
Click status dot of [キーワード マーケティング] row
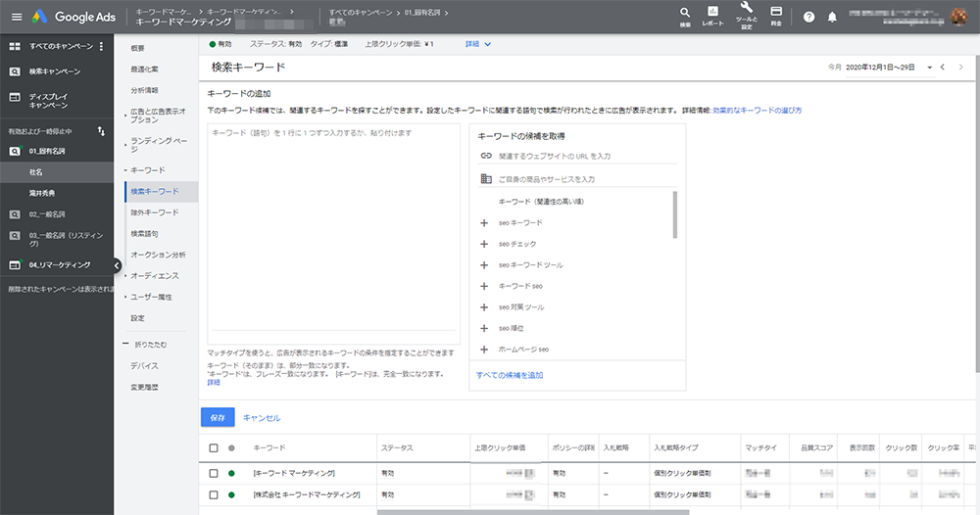click(x=231, y=473)
